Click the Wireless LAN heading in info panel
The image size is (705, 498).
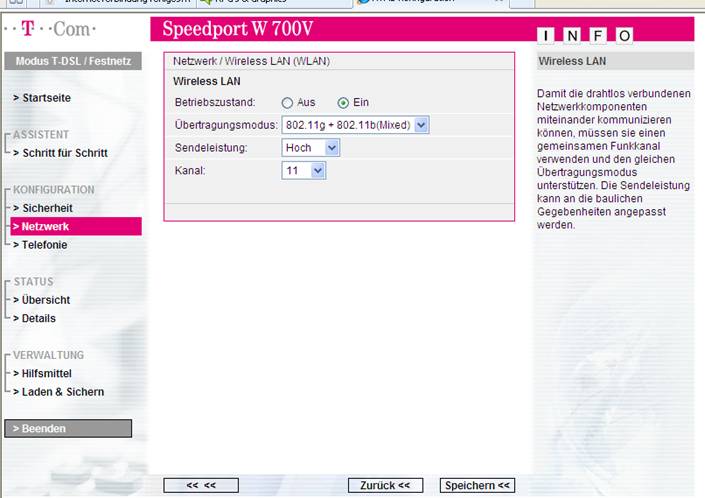(572, 61)
